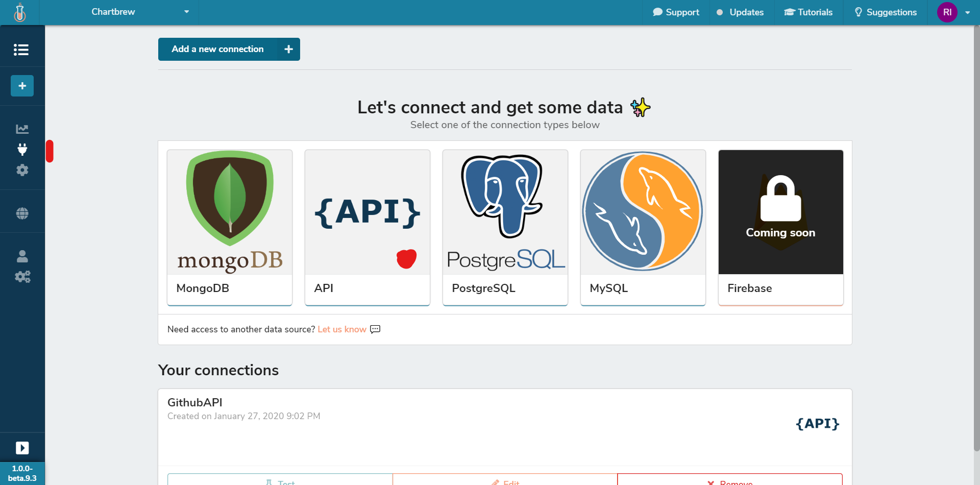This screenshot has height=485, width=980.
Task: Open project settings gear icon
Action: pyautogui.click(x=22, y=170)
